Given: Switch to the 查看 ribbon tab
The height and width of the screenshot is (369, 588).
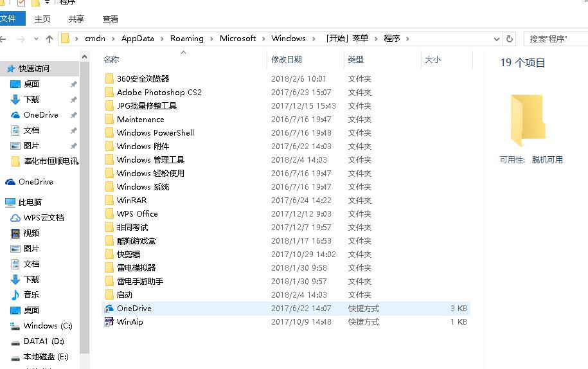Looking at the screenshot, I should [x=111, y=19].
